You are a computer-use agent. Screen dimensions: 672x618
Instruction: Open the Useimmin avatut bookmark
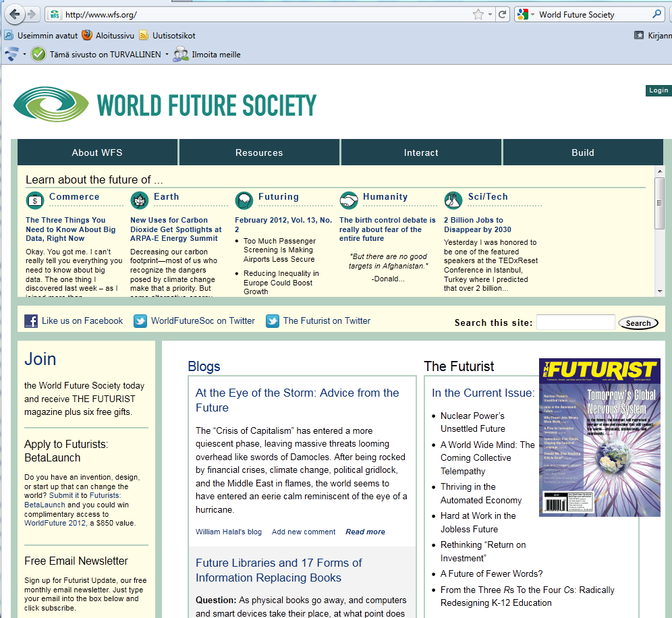(x=41, y=36)
